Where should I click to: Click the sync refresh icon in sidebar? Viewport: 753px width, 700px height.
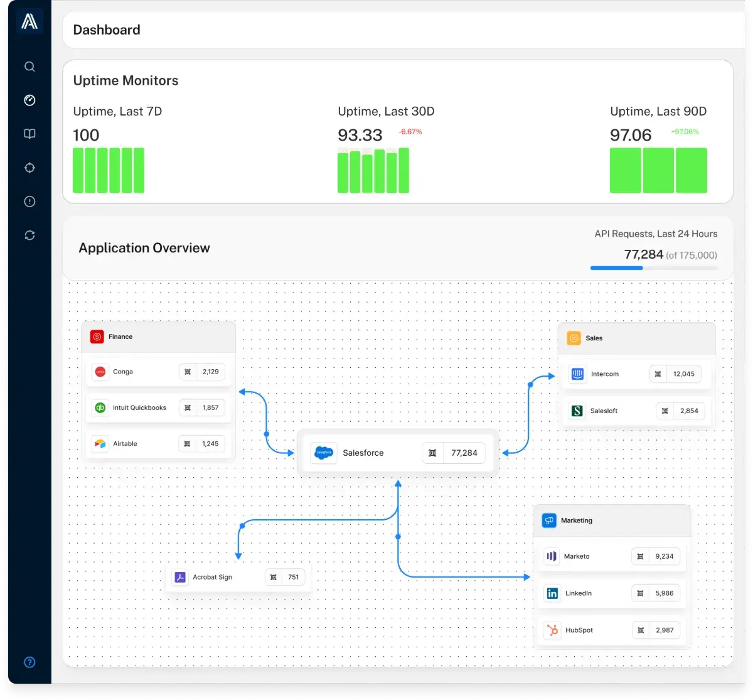tap(29, 235)
